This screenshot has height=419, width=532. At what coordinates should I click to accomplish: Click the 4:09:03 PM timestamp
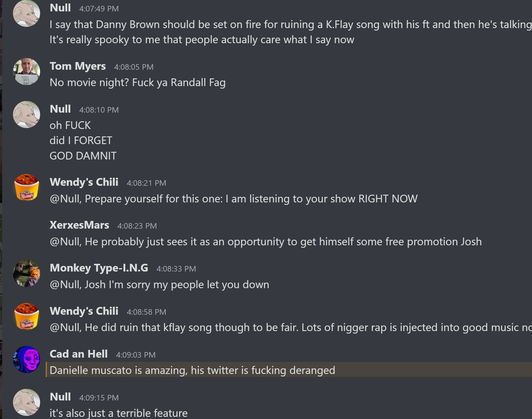(x=136, y=355)
